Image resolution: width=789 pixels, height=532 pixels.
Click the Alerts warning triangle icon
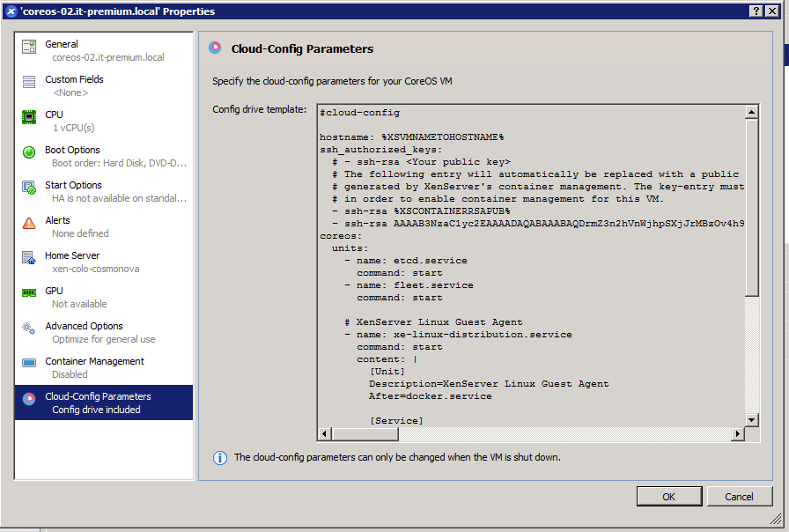[x=29, y=223]
